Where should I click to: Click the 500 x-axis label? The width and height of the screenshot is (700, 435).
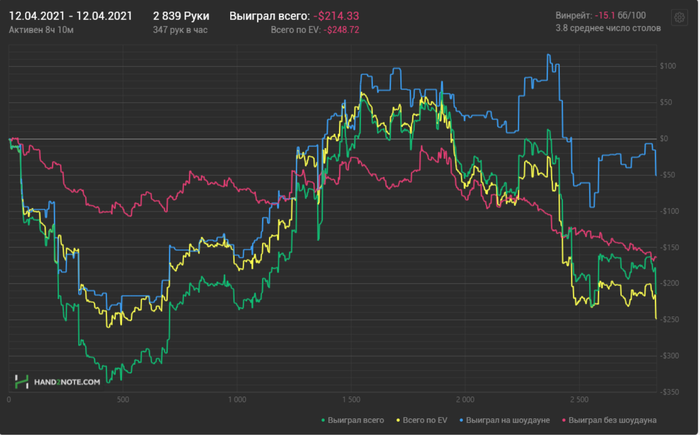123,399
